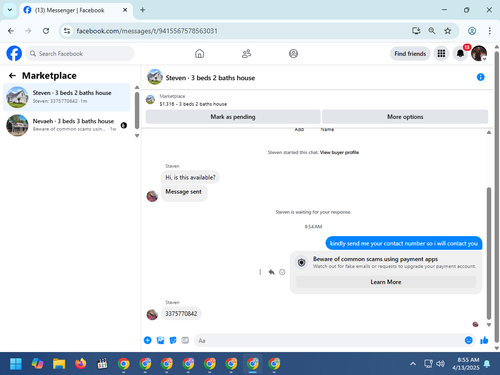The height and width of the screenshot is (375, 500).
Task: Focus the Aa message input field
Action: pos(328,340)
